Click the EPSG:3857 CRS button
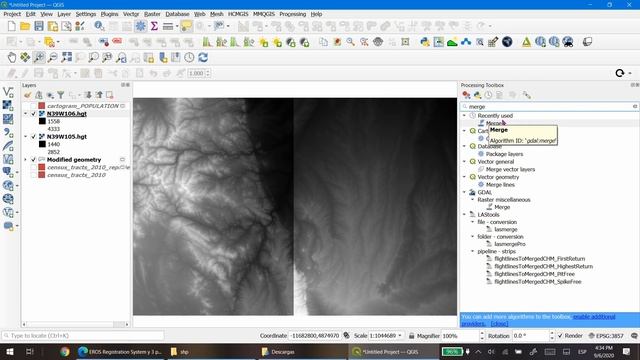Viewport: 640px width, 360px height. pyautogui.click(x=606, y=336)
